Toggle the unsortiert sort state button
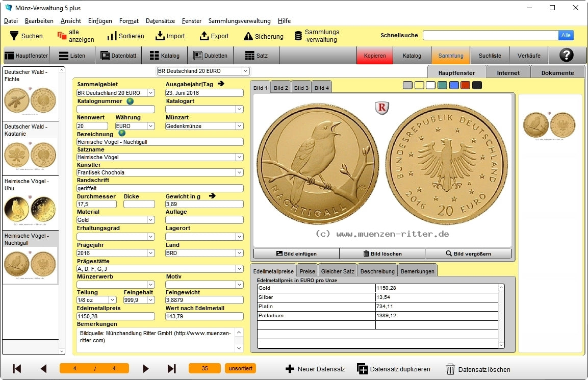Screen dimensions: 588x380 [240, 368]
